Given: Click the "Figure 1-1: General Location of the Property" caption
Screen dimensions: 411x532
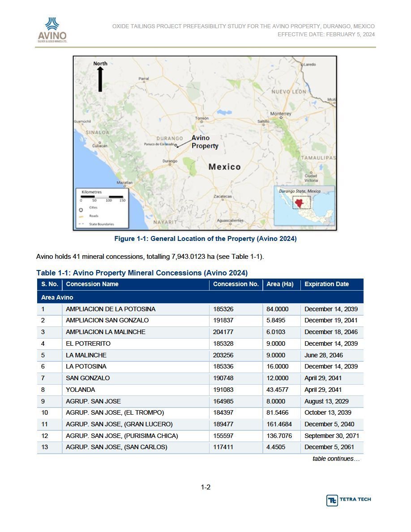Looking at the screenshot, I should (205, 239).
